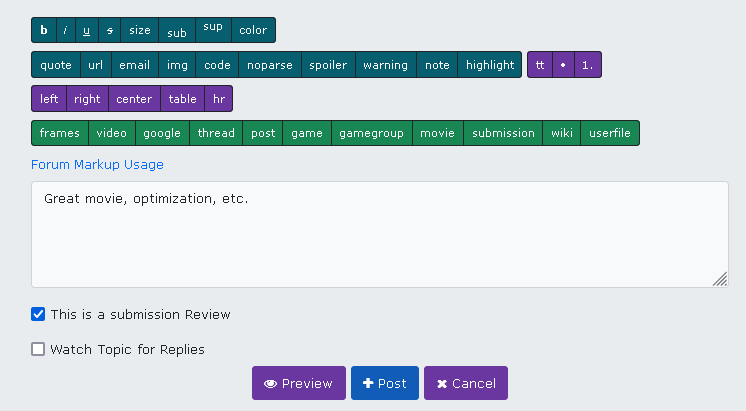Image resolution: width=746 pixels, height=411 pixels.
Task: Preview the post
Action: pyautogui.click(x=299, y=383)
